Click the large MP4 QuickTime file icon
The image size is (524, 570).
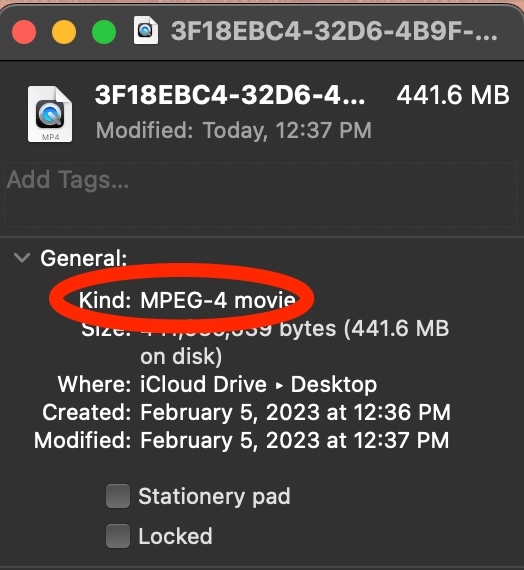50,114
